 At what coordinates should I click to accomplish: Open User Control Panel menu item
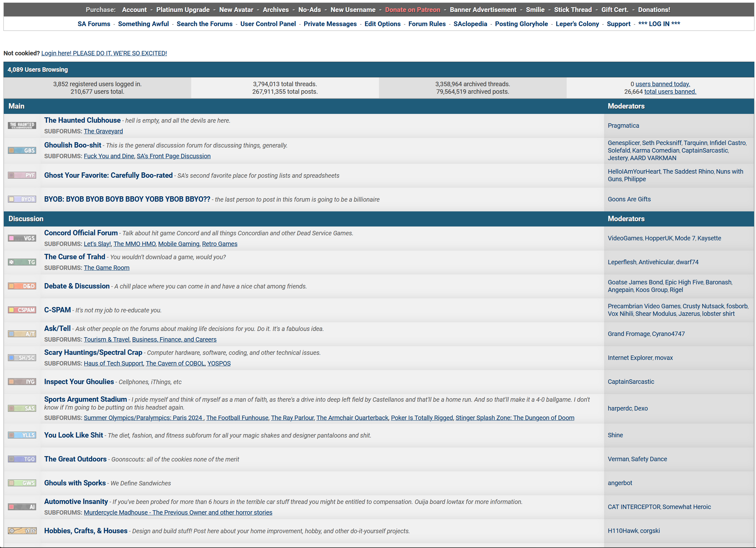click(x=268, y=24)
